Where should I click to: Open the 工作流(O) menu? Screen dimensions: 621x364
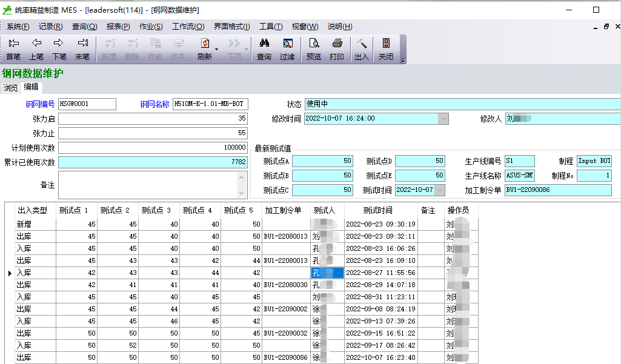point(188,27)
